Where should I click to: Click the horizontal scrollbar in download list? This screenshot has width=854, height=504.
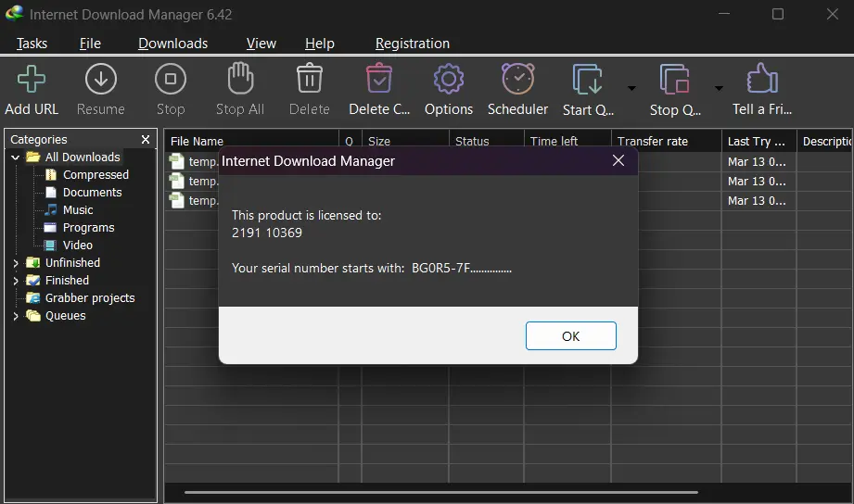click(x=441, y=492)
